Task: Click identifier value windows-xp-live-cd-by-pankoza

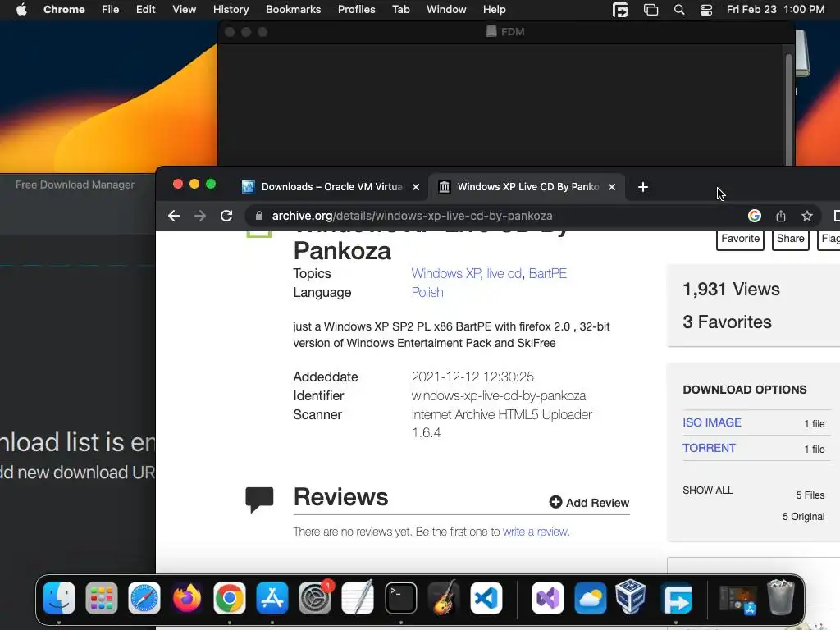Action: [498, 396]
